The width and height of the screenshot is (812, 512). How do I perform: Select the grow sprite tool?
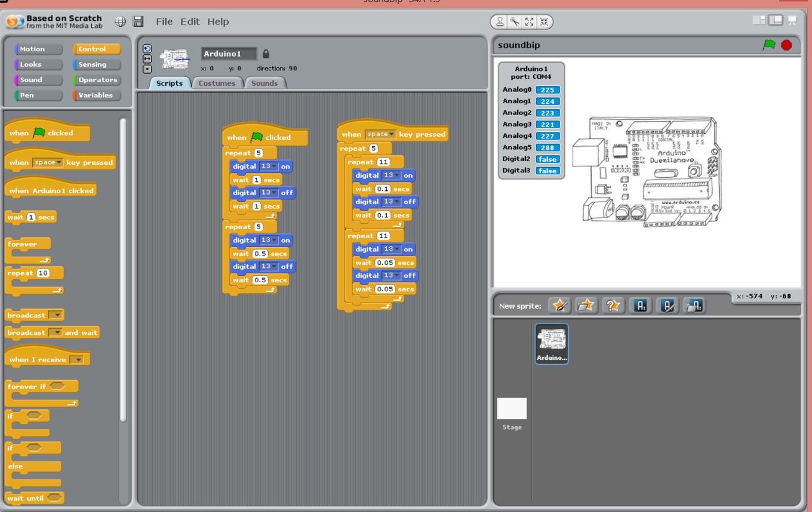529,22
